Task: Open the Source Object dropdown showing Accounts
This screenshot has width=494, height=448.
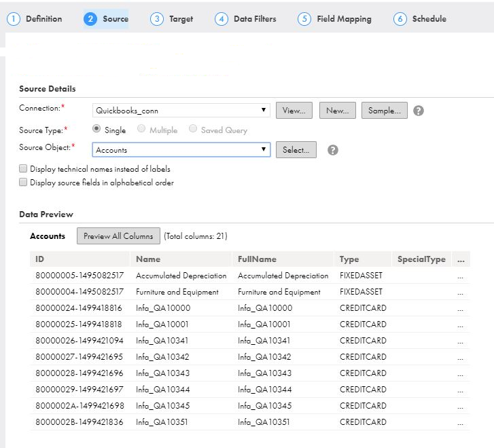Action: tap(181, 149)
